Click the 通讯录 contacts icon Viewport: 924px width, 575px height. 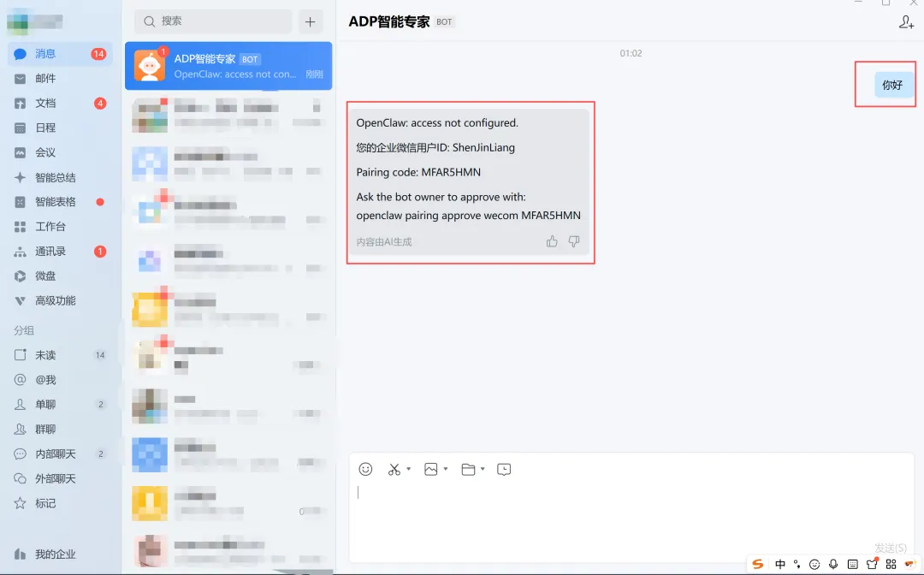[20, 252]
